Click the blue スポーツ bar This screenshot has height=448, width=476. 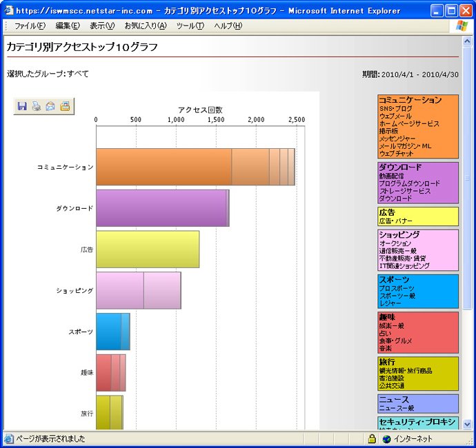113,332
